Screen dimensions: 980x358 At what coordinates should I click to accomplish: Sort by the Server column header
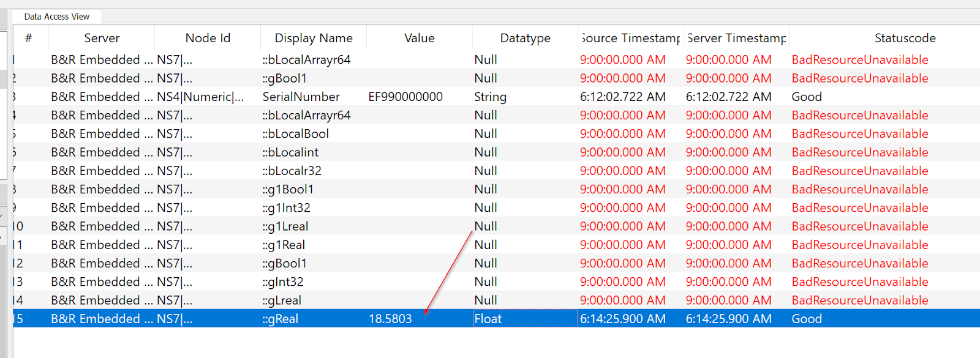tap(102, 38)
